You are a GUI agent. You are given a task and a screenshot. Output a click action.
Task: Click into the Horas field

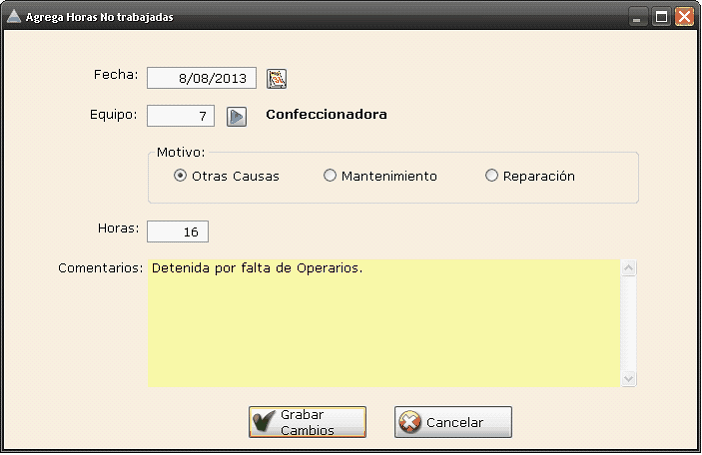[178, 232]
